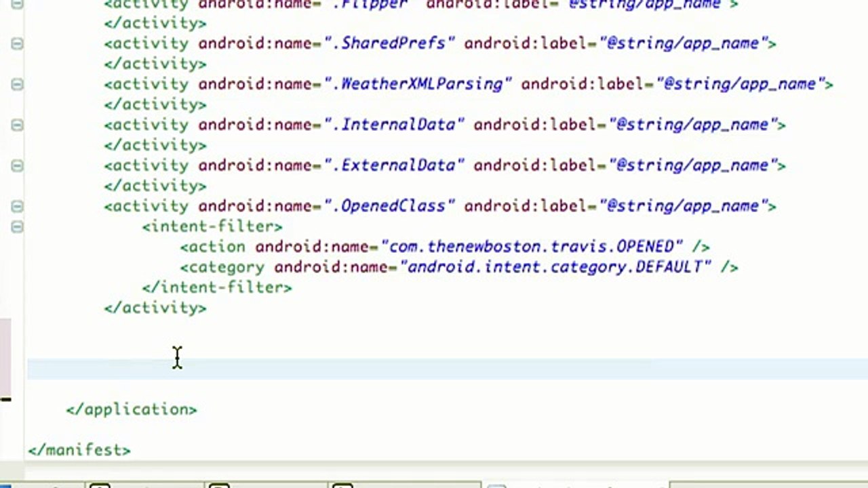Place cursor on opening <intent-filter> tag

(x=212, y=226)
